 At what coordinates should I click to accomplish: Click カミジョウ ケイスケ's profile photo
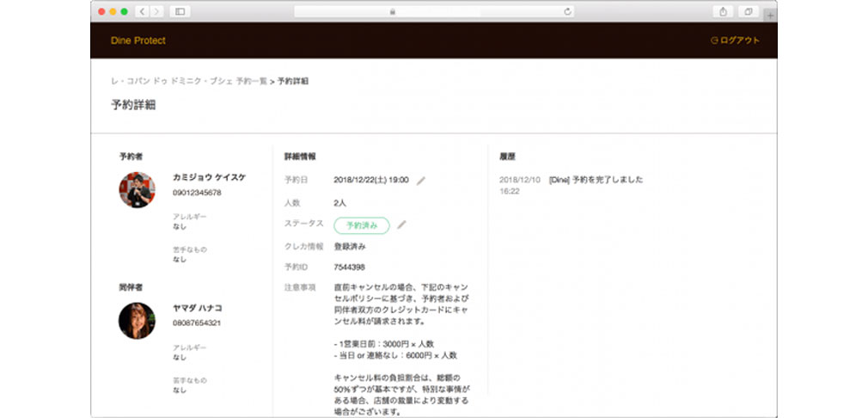138,190
